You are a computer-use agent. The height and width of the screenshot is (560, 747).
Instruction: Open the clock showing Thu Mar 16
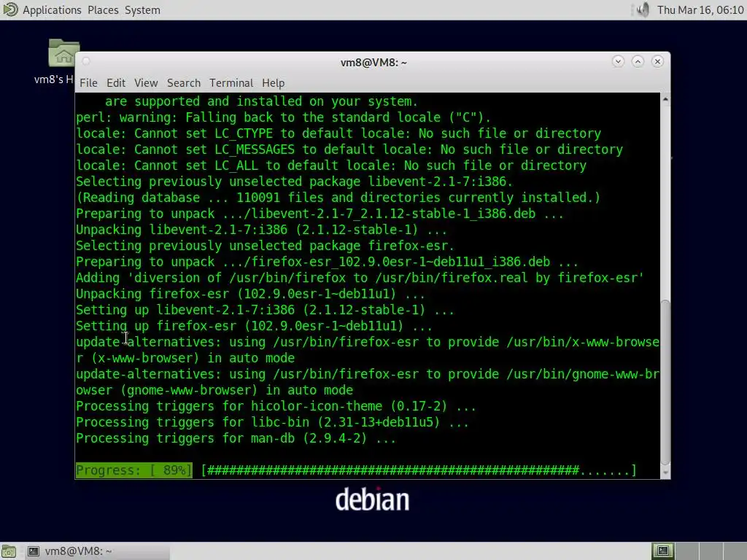[x=700, y=10]
